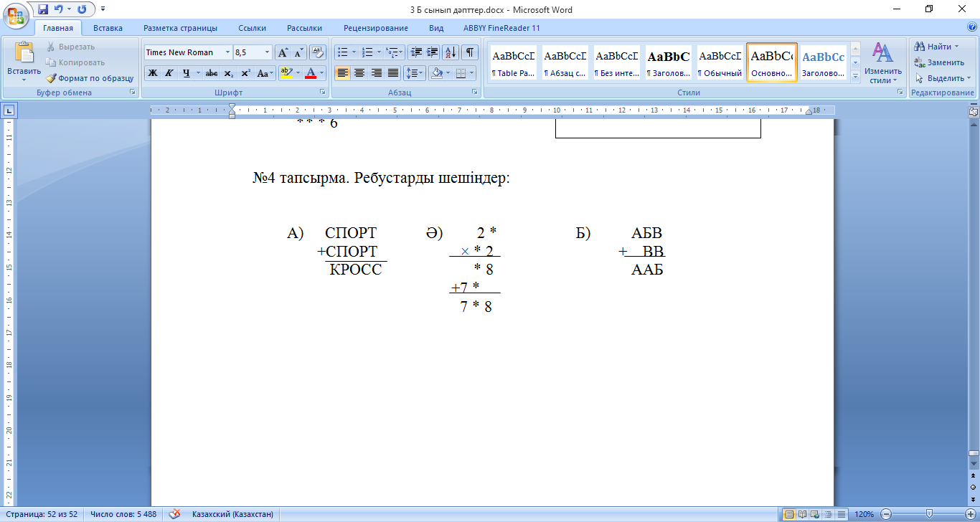Expand the styles gallery More arrow

coord(855,77)
